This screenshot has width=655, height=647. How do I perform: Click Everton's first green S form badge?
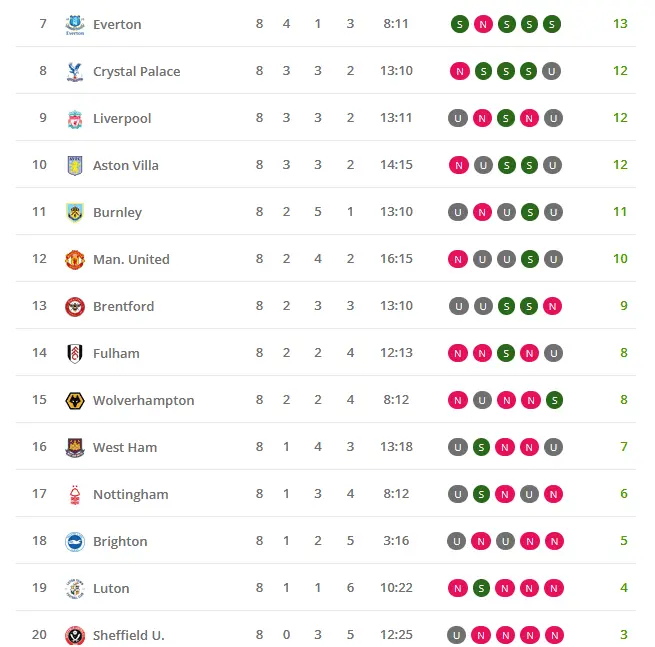click(x=459, y=24)
